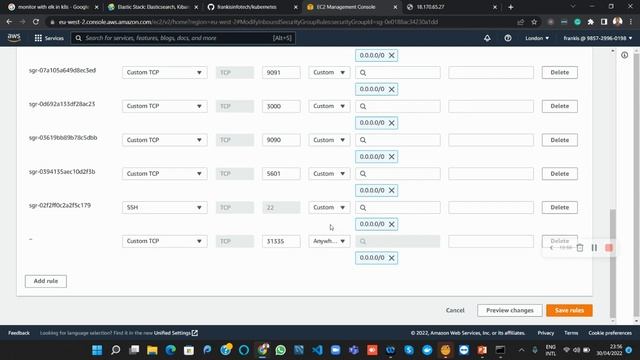Click Save rules button
Screen dimensions: 640x360
569,310
